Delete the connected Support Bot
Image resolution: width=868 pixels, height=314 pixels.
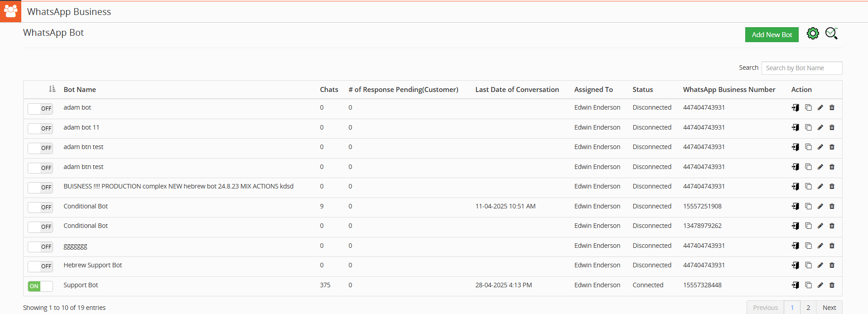[x=832, y=285]
